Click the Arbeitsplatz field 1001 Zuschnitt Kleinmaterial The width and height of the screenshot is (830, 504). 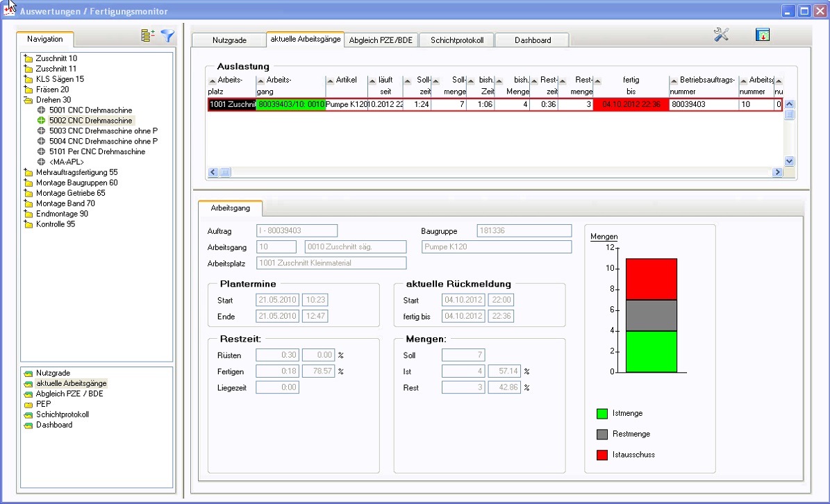(331, 263)
